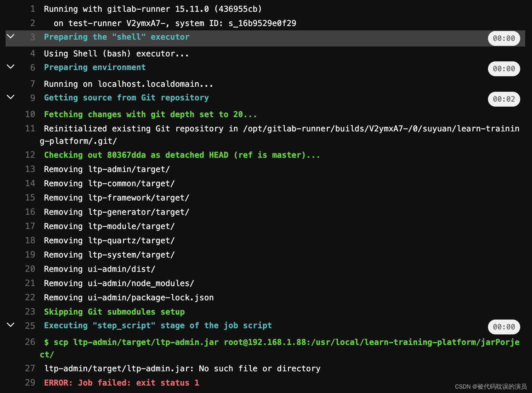Click the 'Getting source from Git repository' header
Image resolution: width=532 pixels, height=393 pixels.
(x=126, y=98)
